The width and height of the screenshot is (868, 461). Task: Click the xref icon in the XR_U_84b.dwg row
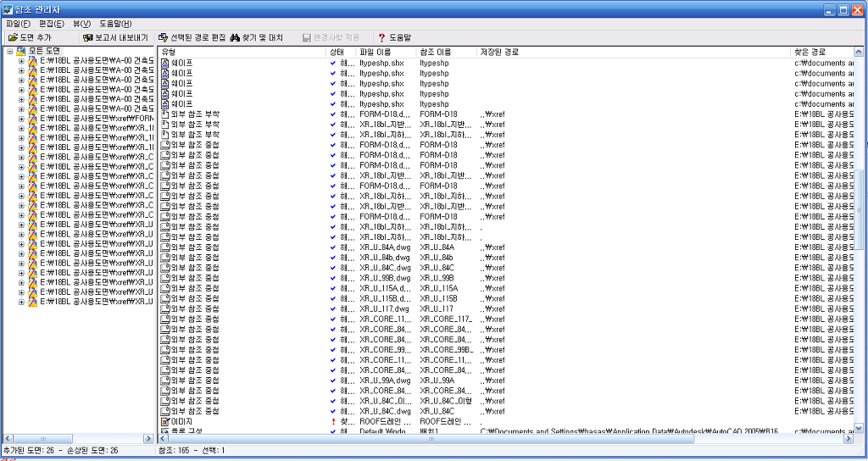coord(165,258)
